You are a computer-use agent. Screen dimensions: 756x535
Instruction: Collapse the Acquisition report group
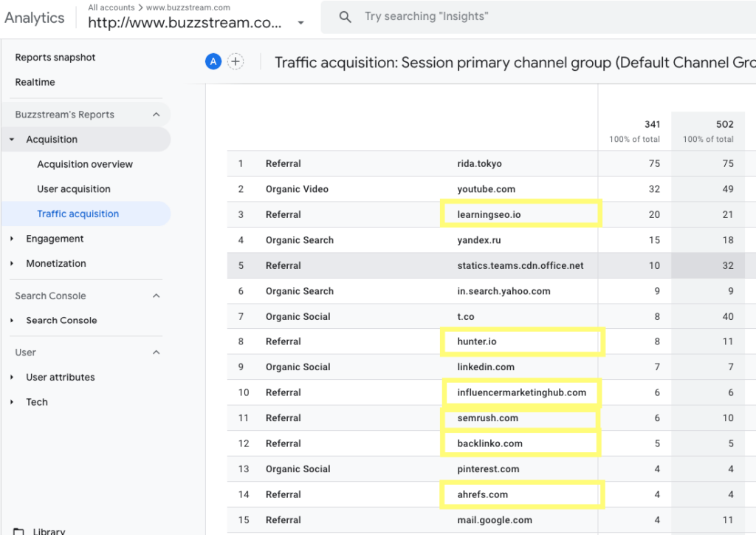tap(13, 139)
